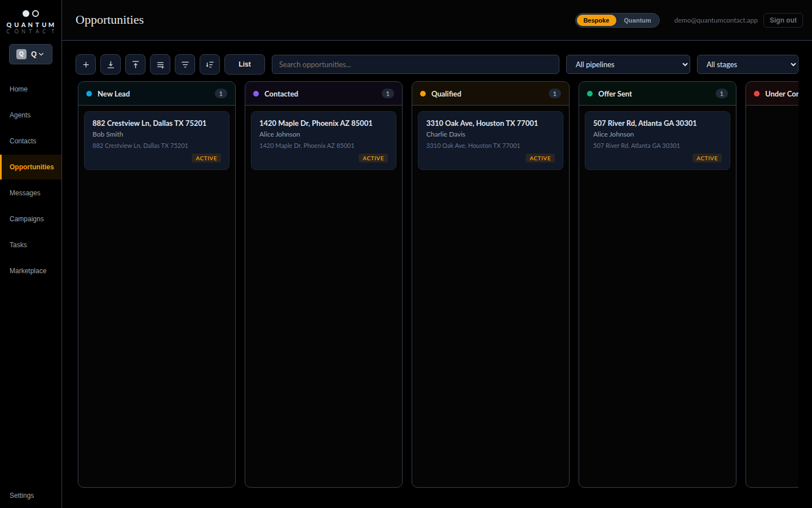Open the 3310 Oak Ave opportunity card
Screen dimensions: 812x508
491,141
